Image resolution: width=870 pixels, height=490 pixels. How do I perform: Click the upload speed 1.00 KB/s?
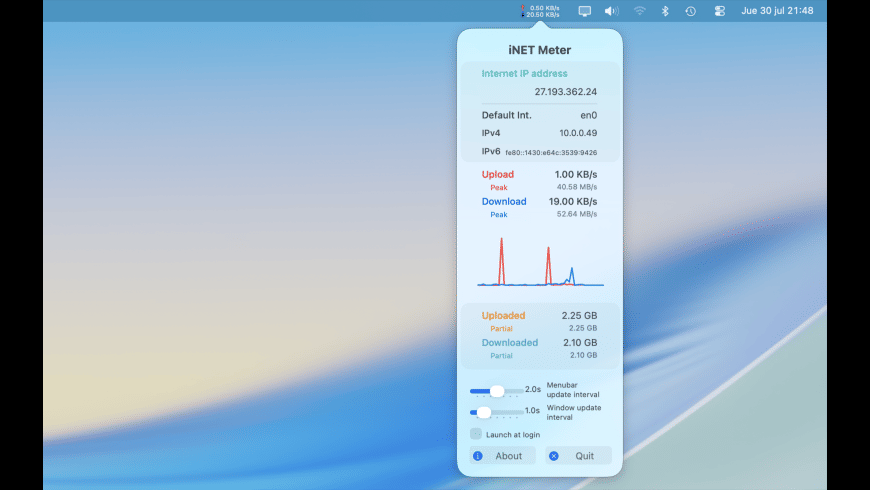576,174
